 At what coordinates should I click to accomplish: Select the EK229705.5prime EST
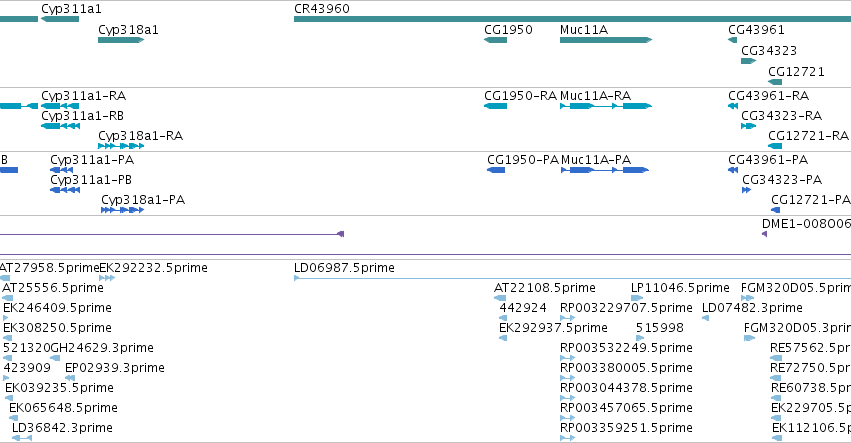pos(776,419)
